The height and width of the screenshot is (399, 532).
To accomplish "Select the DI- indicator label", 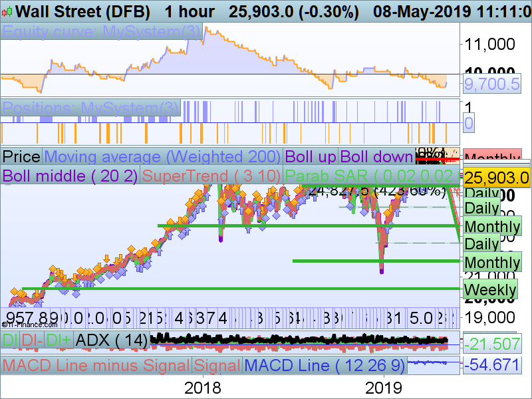I will point(32,340).
